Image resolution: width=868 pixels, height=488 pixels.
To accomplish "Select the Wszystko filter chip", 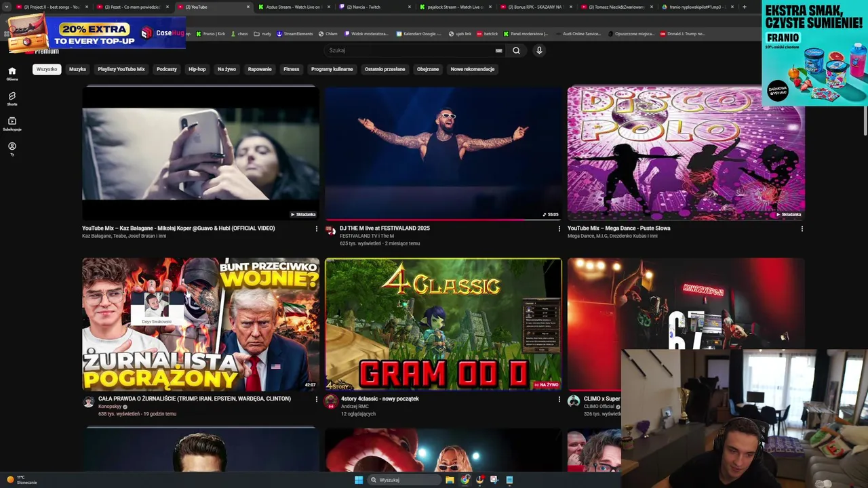I will 47,69.
